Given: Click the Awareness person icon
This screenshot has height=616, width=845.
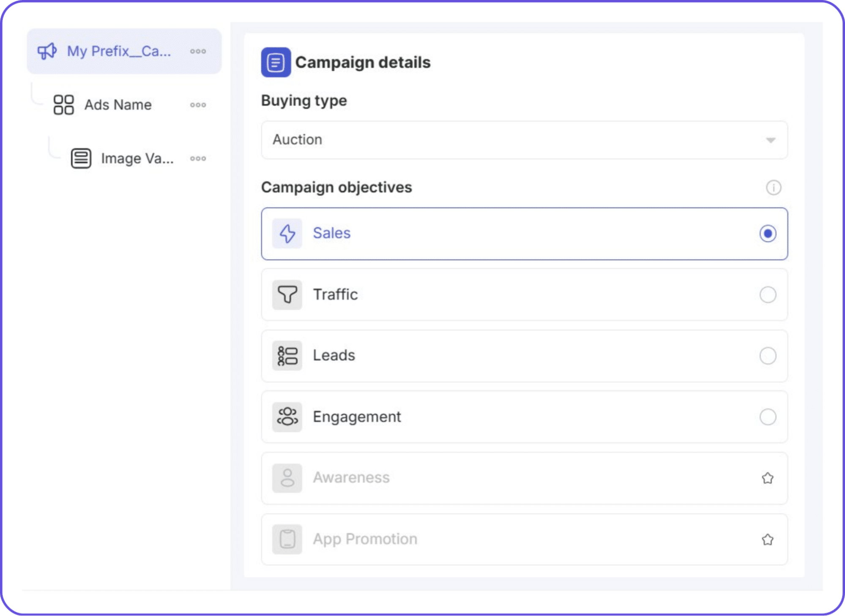Looking at the screenshot, I should [x=287, y=478].
